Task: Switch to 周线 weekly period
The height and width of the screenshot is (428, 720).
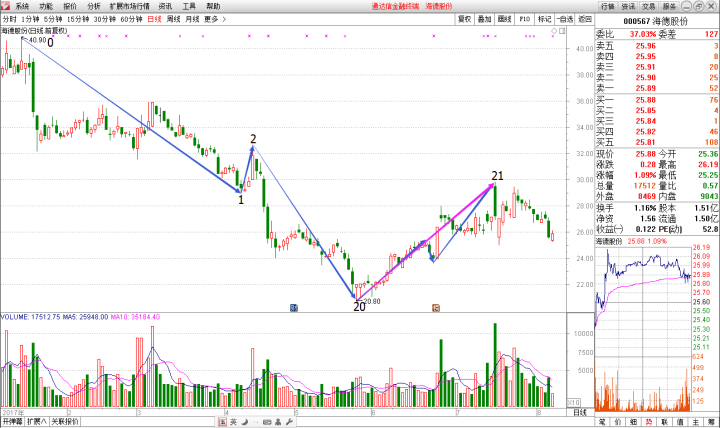Action: tap(174, 19)
